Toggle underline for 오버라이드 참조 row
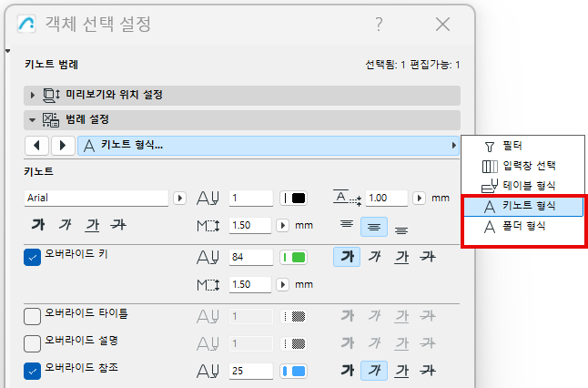The image size is (588, 388). click(401, 371)
